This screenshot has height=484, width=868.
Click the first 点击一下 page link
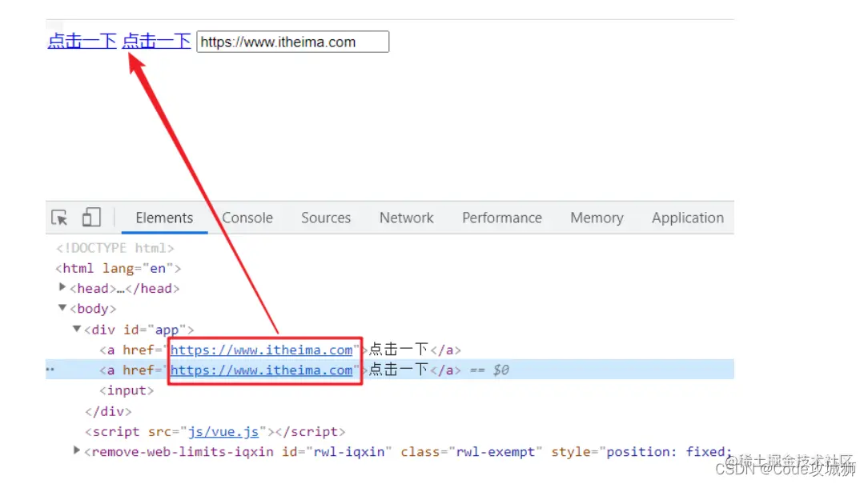point(82,41)
